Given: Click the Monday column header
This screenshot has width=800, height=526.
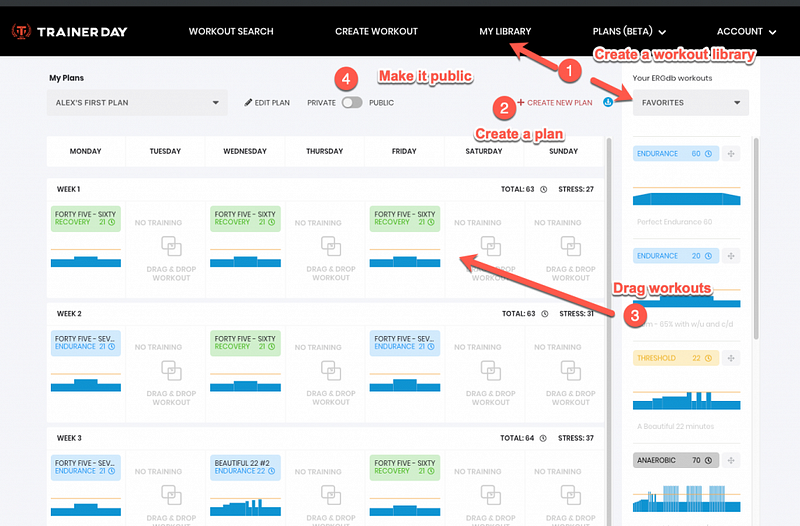Looking at the screenshot, I should pyautogui.click(x=86, y=151).
